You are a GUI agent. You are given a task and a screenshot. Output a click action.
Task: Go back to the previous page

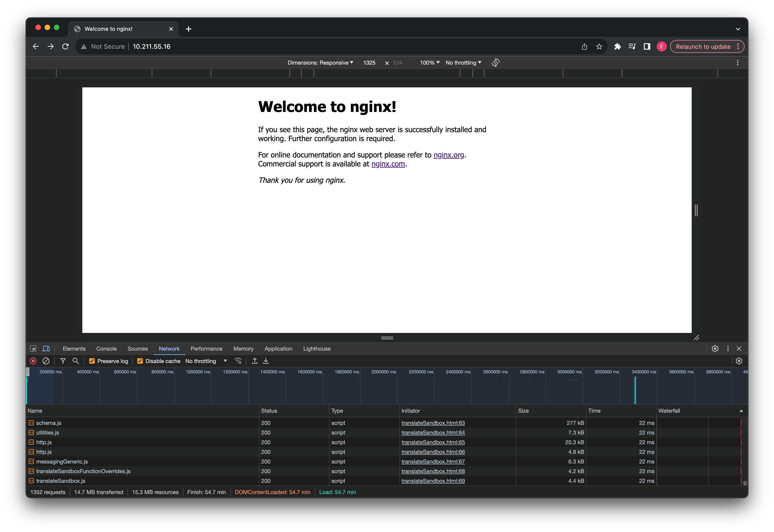[36, 47]
